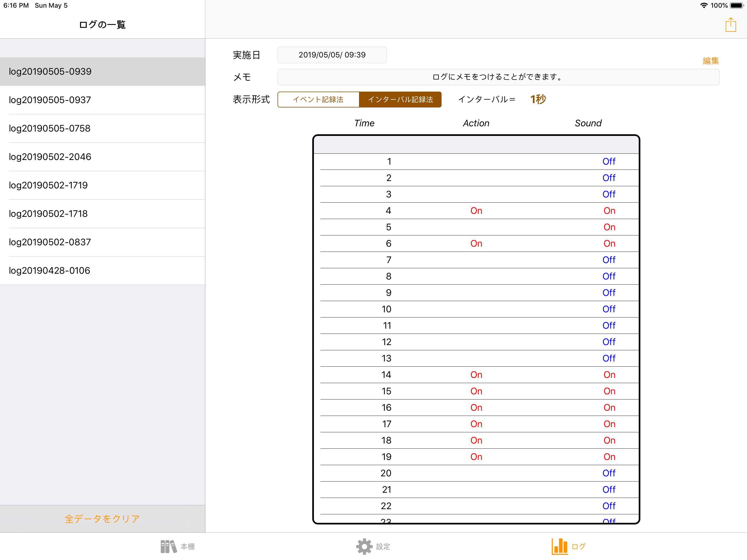
Task: Tap Action On in row 15
Action: pyautogui.click(x=476, y=391)
